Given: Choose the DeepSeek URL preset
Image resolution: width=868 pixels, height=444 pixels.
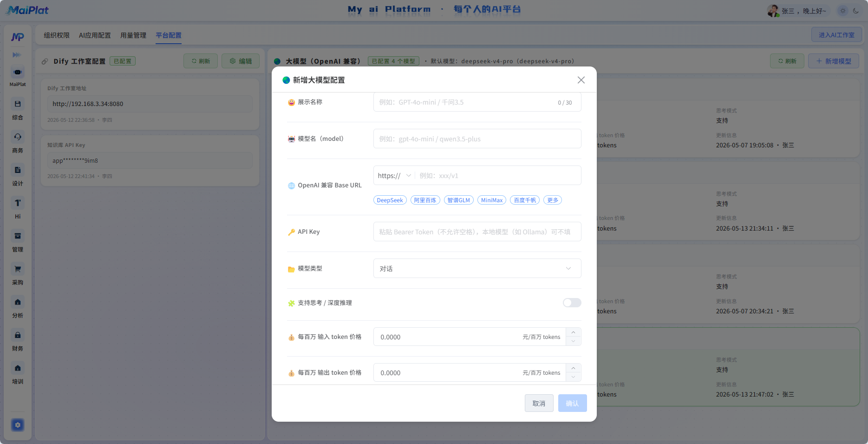Looking at the screenshot, I should pyautogui.click(x=390, y=200).
